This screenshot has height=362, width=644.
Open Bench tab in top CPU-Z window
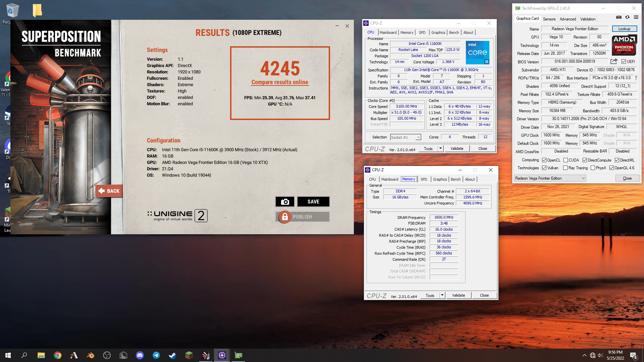[x=454, y=33]
